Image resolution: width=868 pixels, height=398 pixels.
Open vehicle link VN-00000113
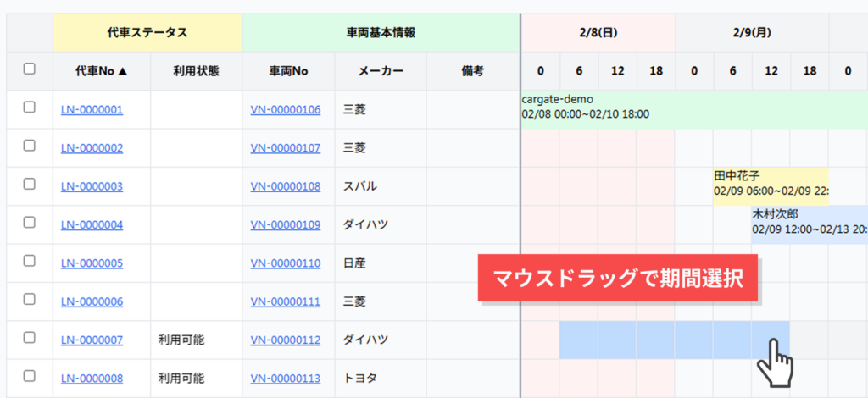[x=286, y=379]
